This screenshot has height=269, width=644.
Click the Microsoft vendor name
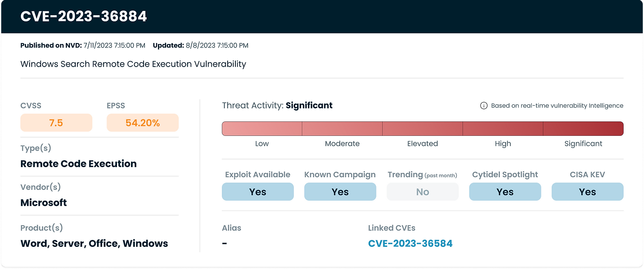point(44,202)
